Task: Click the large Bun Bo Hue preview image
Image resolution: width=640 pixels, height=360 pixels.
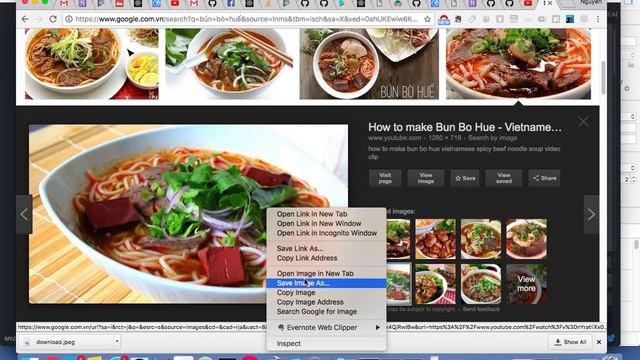Action: (x=188, y=214)
